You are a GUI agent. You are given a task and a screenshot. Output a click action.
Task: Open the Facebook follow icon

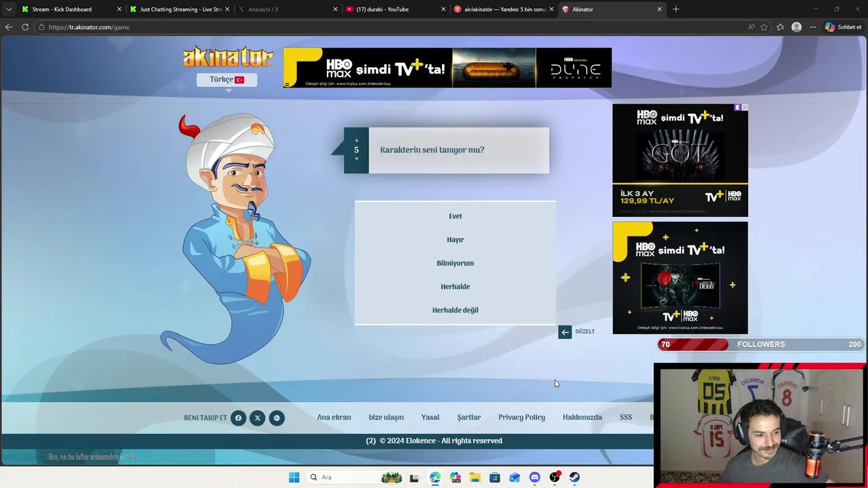[238, 418]
